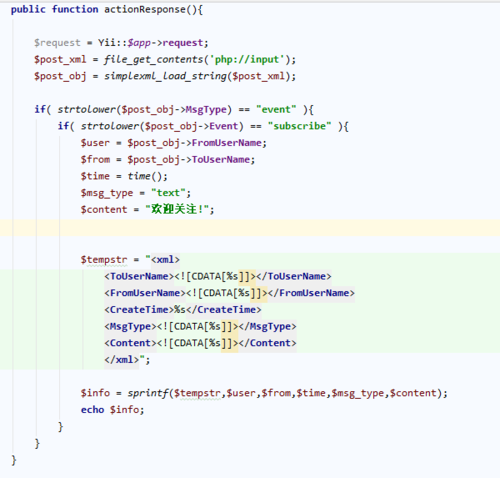Click the echo $info statement
The height and width of the screenshot is (478, 500).
pyautogui.click(x=112, y=409)
